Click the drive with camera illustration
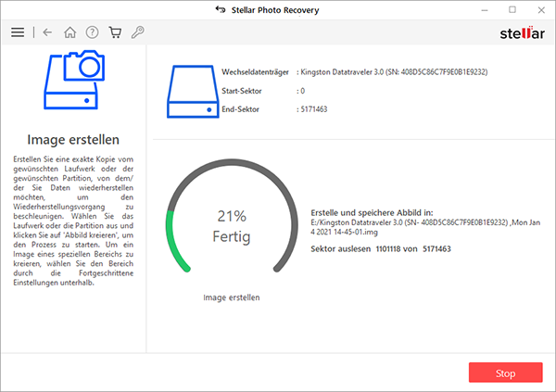This screenshot has height=392, width=556. [x=74, y=80]
